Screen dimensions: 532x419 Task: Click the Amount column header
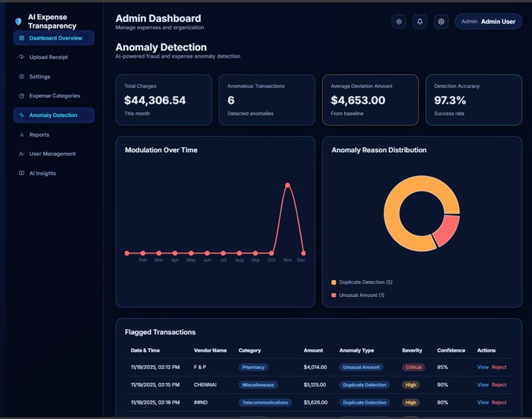[x=313, y=350]
